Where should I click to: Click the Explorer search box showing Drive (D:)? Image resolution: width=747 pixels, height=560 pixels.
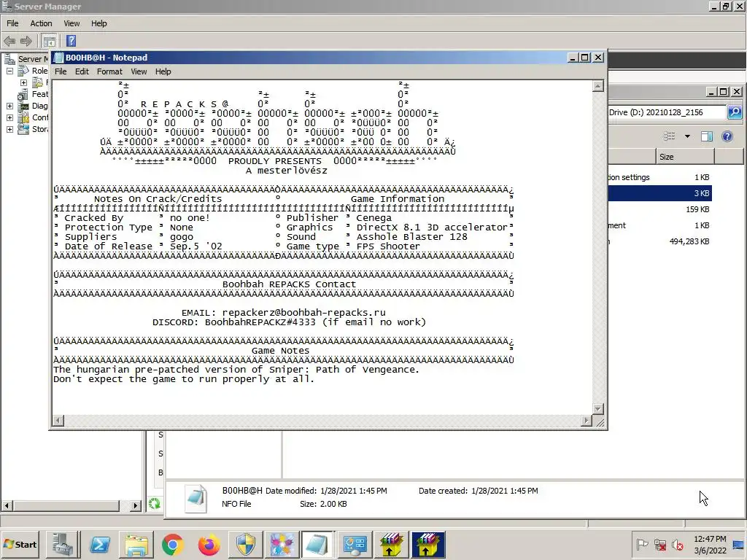tap(667, 112)
